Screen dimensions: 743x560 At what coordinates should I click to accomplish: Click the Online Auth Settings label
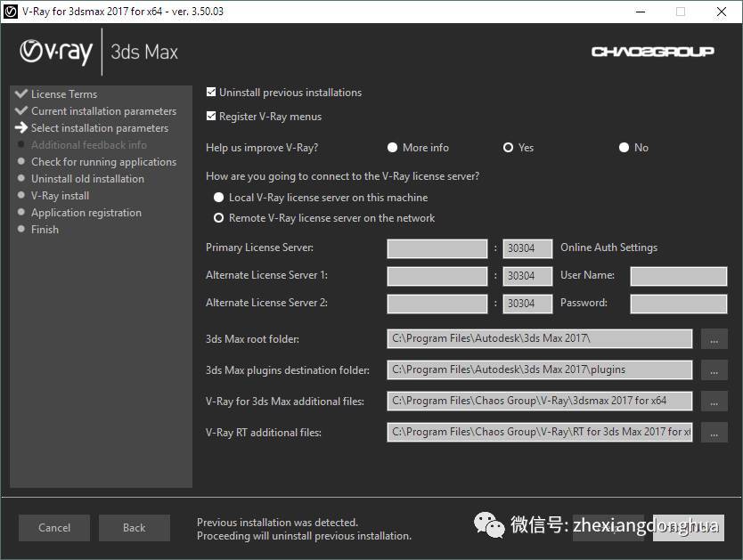[x=608, y=248]
